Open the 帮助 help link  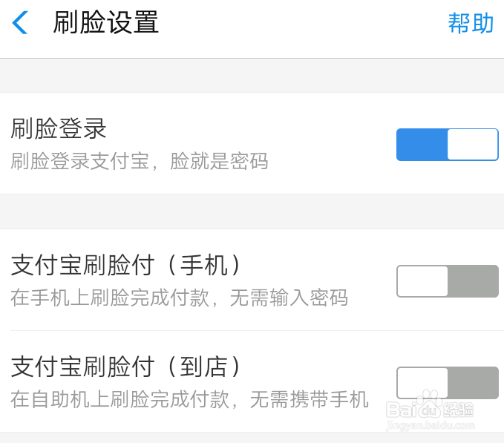click(471, 23)
